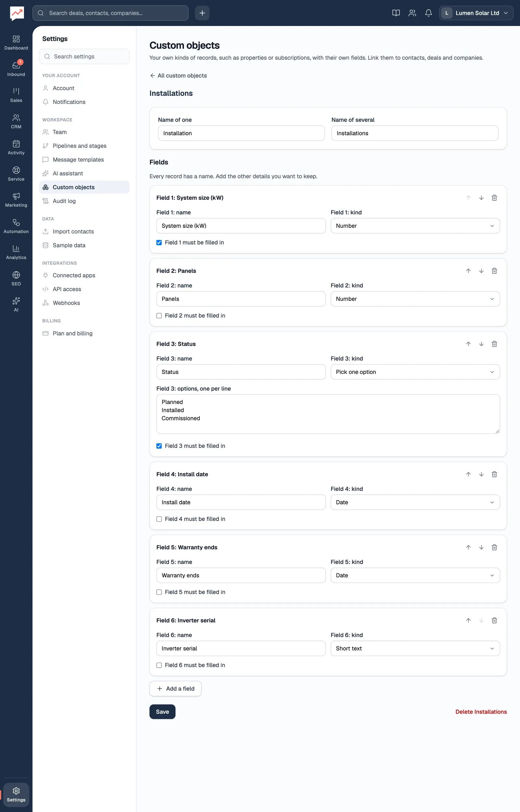Move Field 5 Warranty ends down

pyautogui.click(x=481, y=547)
